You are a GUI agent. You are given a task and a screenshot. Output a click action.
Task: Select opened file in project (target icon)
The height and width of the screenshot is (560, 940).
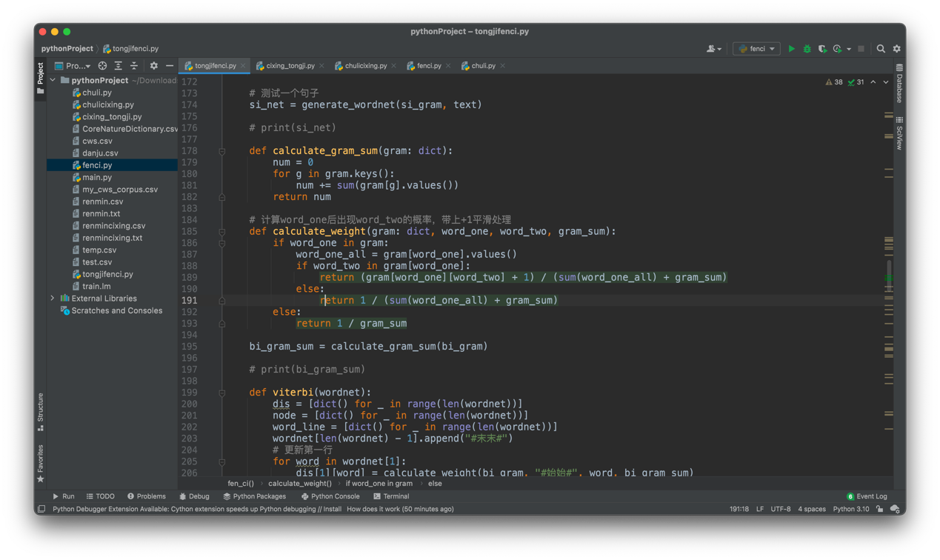click(102, 66)
